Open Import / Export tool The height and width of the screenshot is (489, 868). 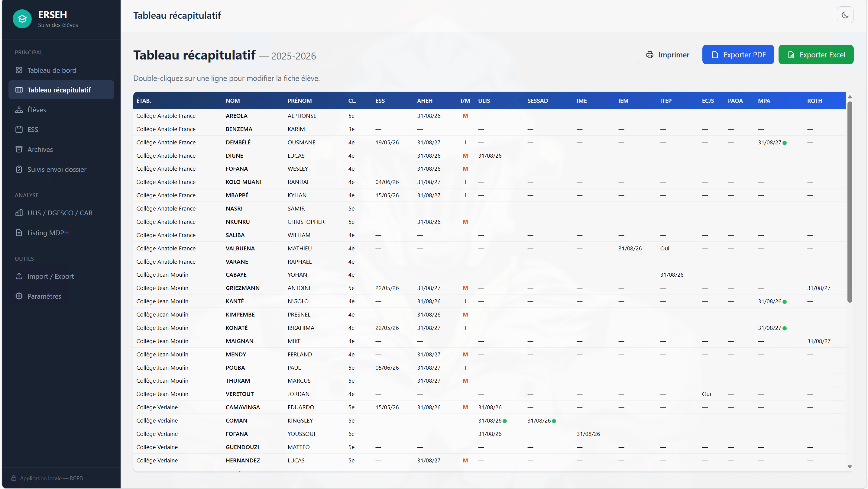(x=61, y=276)
